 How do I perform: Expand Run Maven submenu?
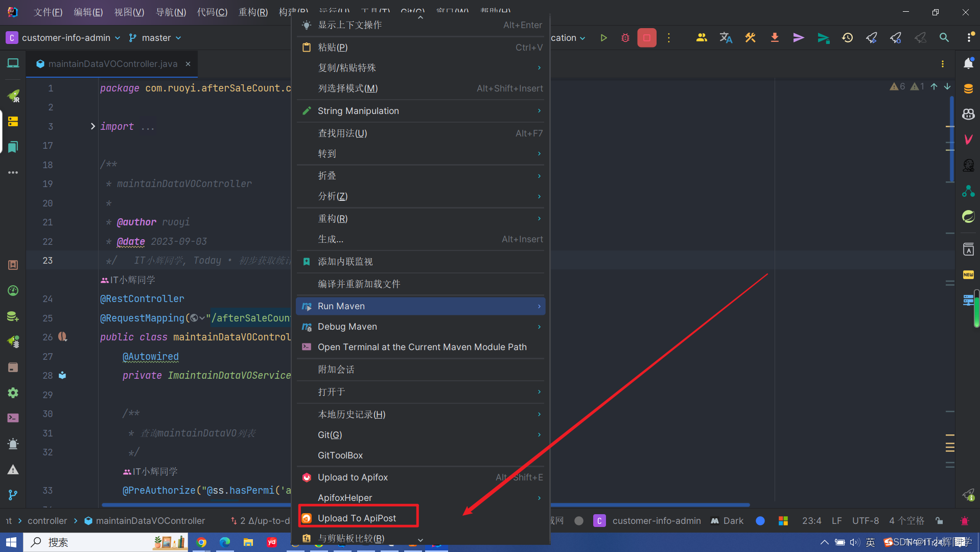coord(421,306)
